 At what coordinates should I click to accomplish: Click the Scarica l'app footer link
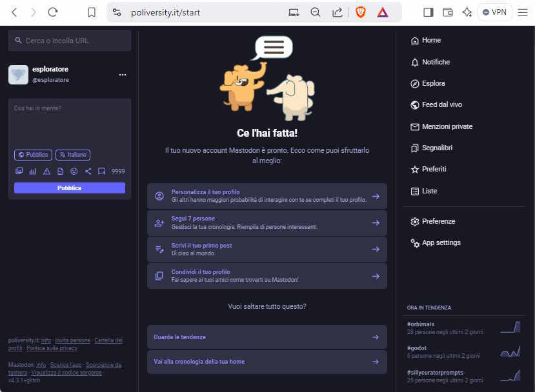pyautogui.click(x=66, y=365)
